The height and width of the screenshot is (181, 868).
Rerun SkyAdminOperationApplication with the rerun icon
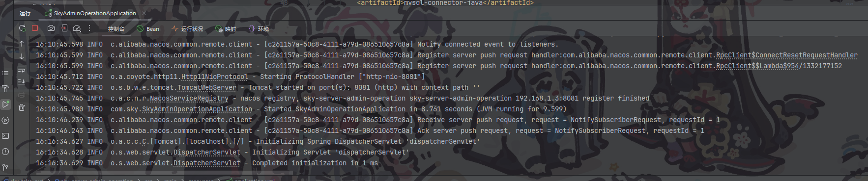click(22, 28)
